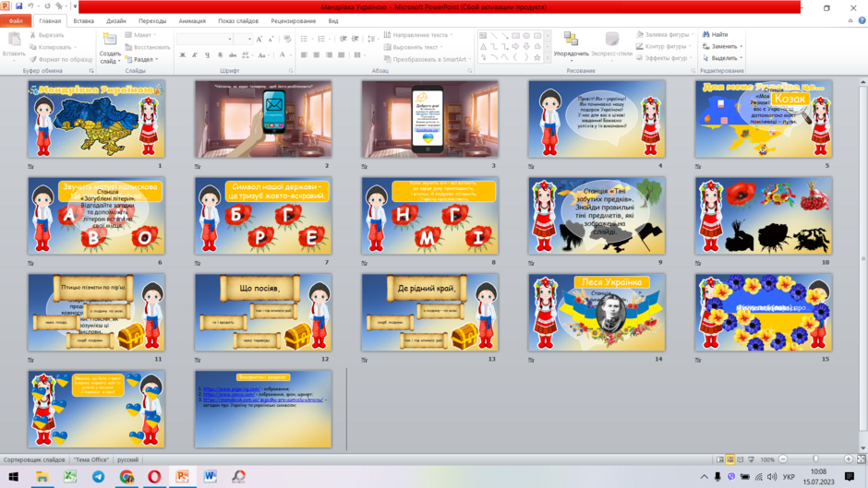Expand the Section dropdown

[x=141, y=59]
